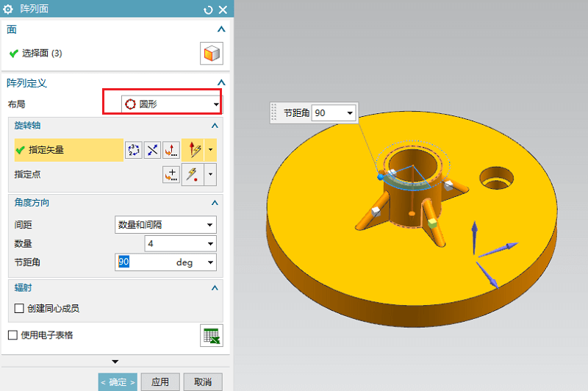Click the 确定 button
This screenshot has width=588, height=391.
coord(118,382)
